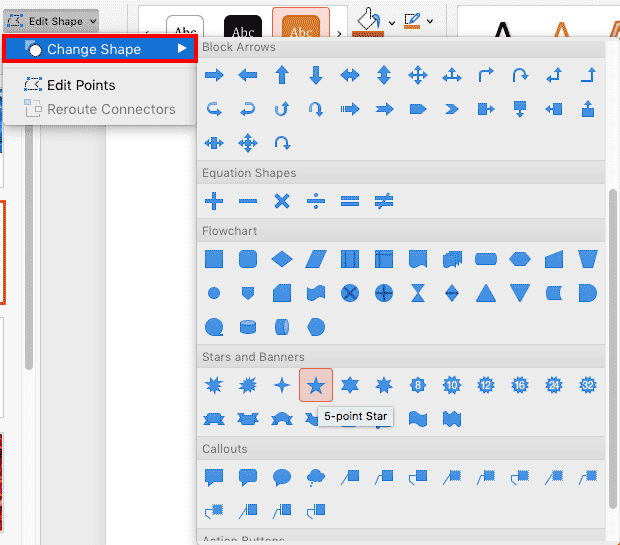Select the black A WordArt style
The width and height of the screenshot is (620, 545).
pos(503,29)
